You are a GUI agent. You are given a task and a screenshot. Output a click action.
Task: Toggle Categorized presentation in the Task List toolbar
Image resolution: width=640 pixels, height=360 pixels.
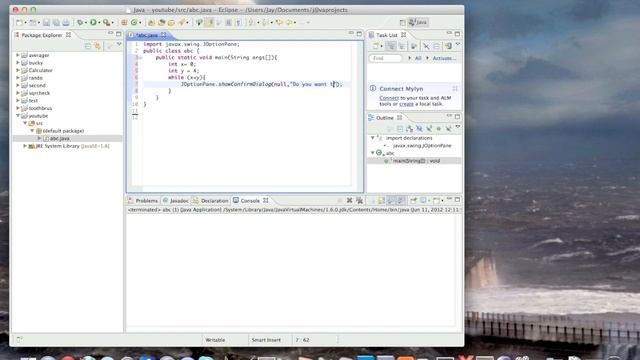coord(391,46)
